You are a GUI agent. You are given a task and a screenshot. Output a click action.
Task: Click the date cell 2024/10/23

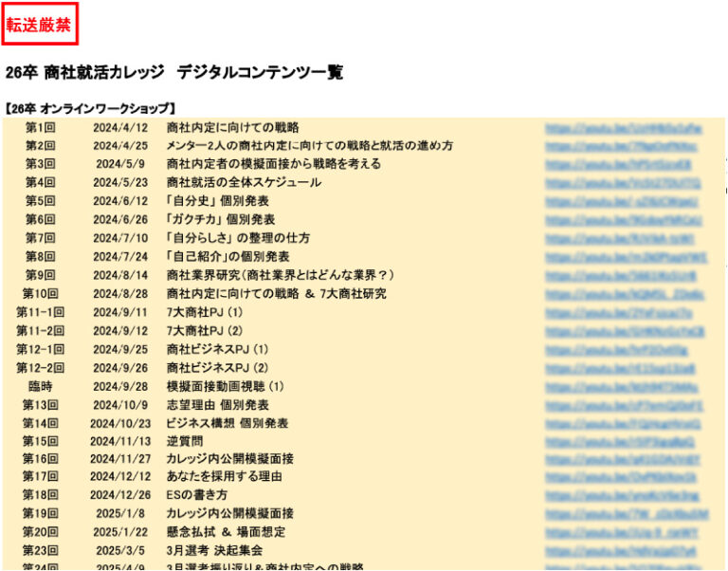coord(120,423)
